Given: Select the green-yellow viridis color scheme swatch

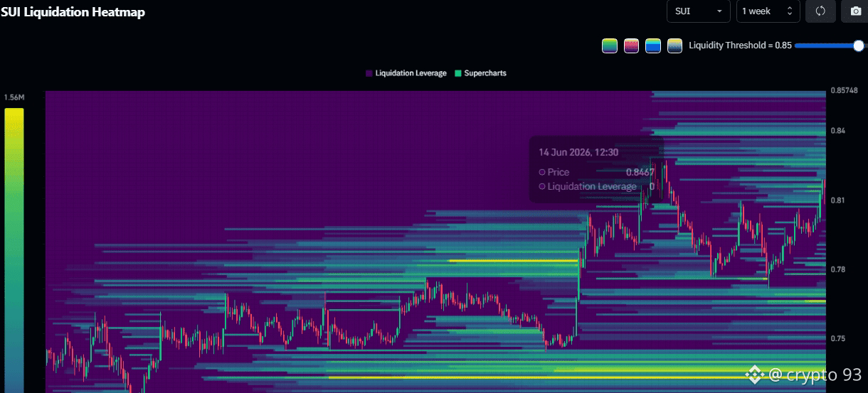Looking at the screenshot, I should click(x=609, y=45).
